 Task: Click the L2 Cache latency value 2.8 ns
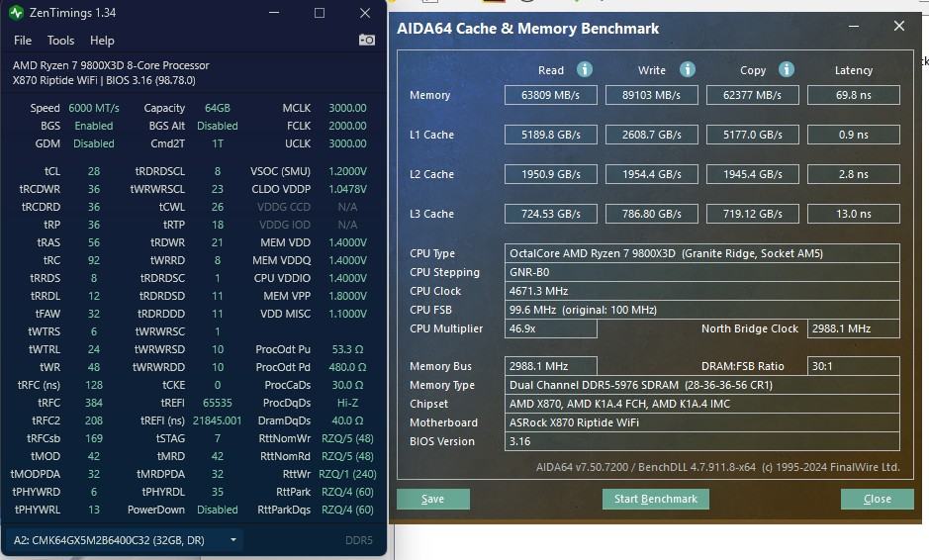click(x=853, y=174)
